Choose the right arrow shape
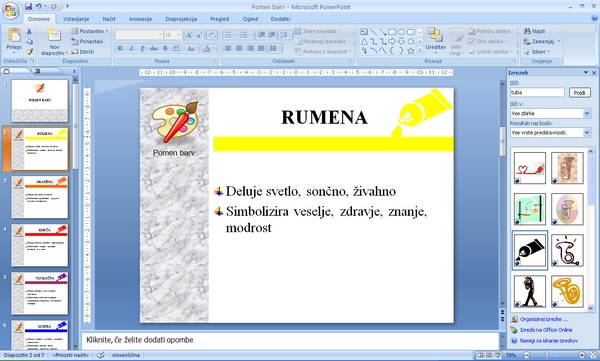The image size is (600, 361). coord(392,41)
